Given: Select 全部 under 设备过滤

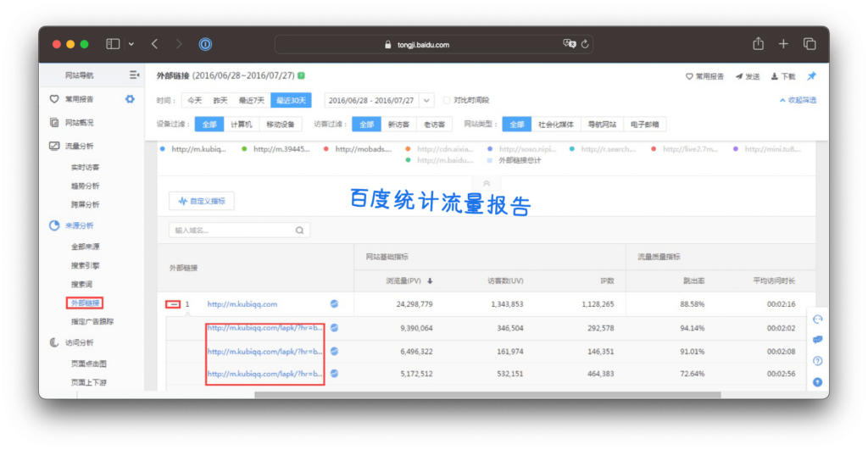Looking at the screenshot, I should (209, 125).
